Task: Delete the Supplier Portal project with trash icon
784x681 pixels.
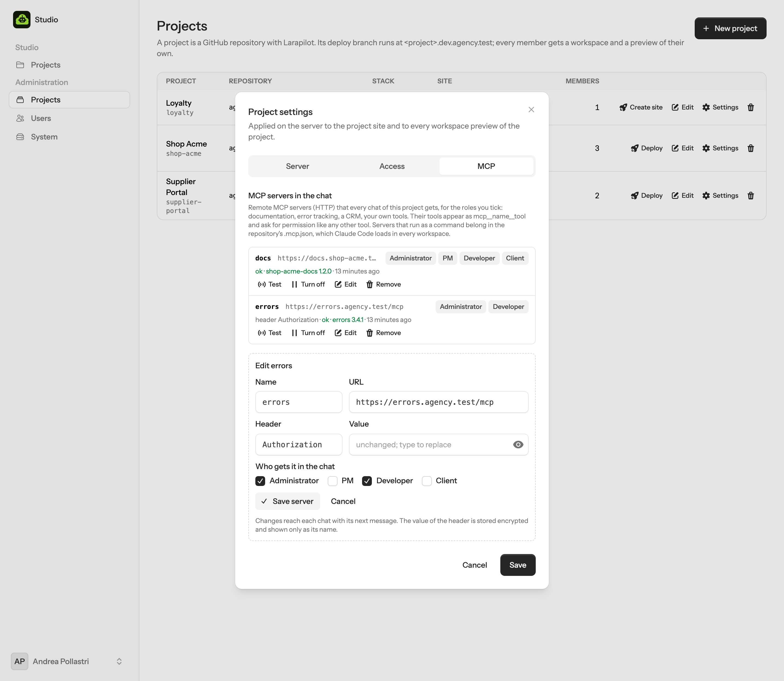Action: [x=751, y=195]
